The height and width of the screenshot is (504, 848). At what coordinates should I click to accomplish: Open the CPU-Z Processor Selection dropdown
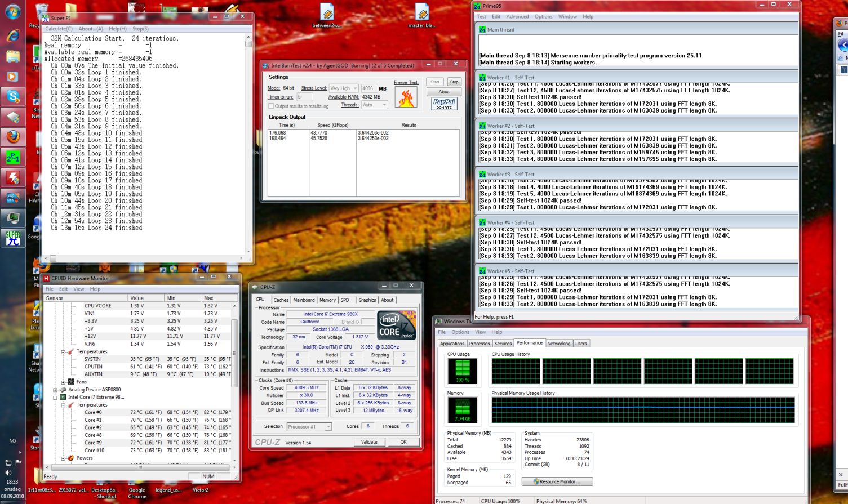(x=309, y=427)
